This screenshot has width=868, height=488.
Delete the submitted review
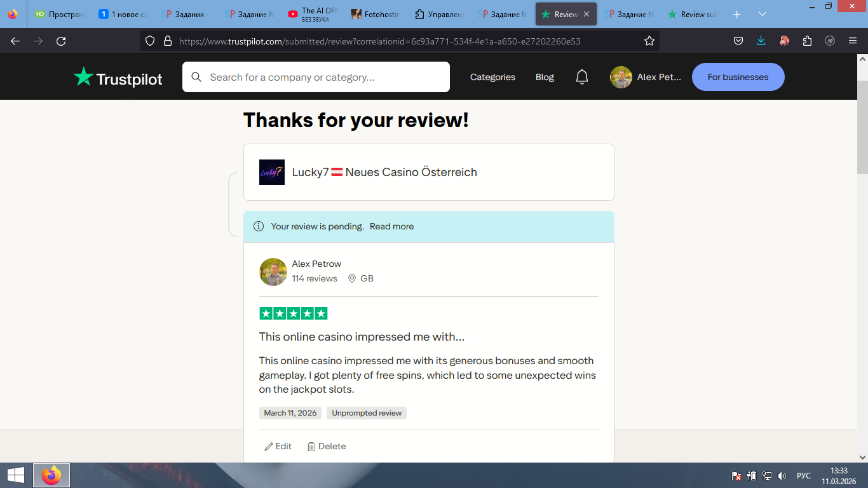tap(327, 446)
